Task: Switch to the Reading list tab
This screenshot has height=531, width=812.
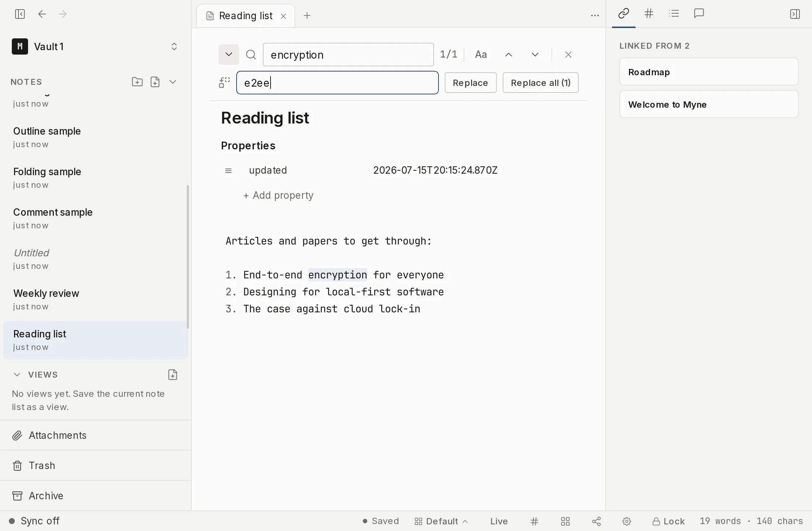Action: [x=246, y=16]
